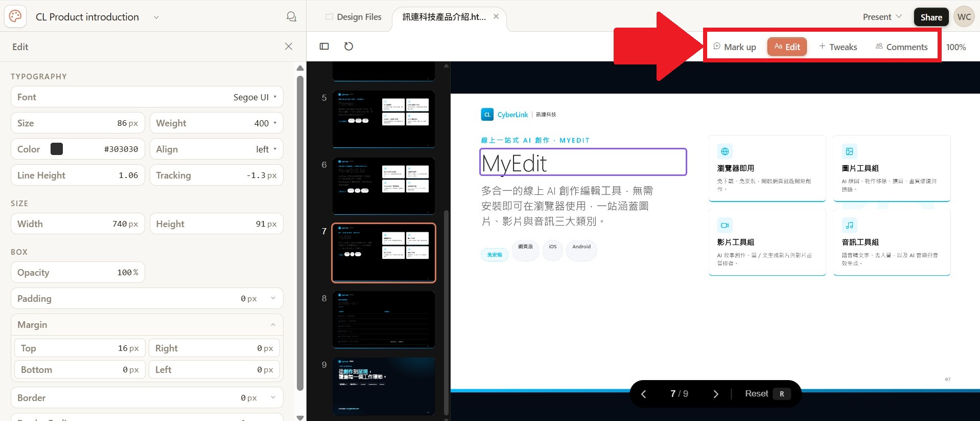Click the Line Height field
Screen dimensions: 980x421
78,175
